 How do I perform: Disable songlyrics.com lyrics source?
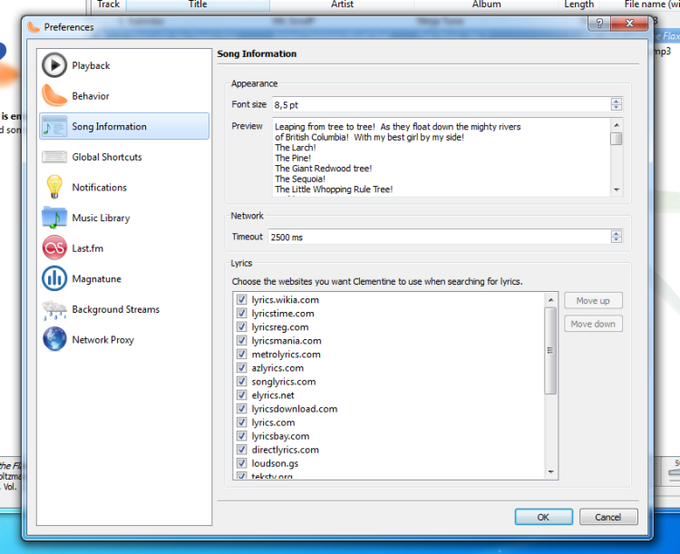(x=242, y=381)
